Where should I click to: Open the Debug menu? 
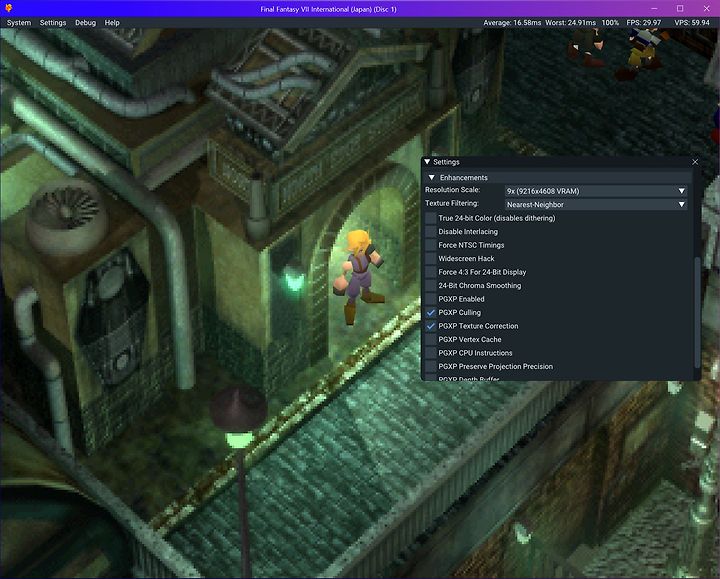85,22
